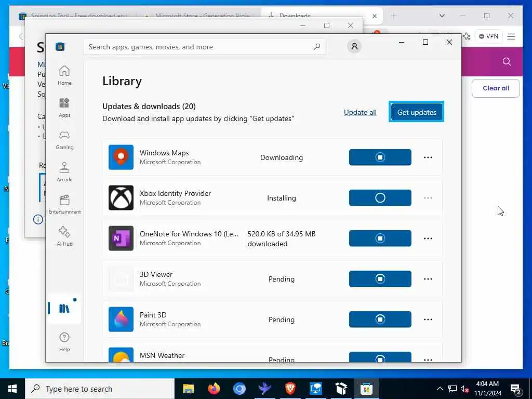Screen dimensions: 532x399
Task: Click the Microsoft Store logo icon
Action: pos(60,46)
